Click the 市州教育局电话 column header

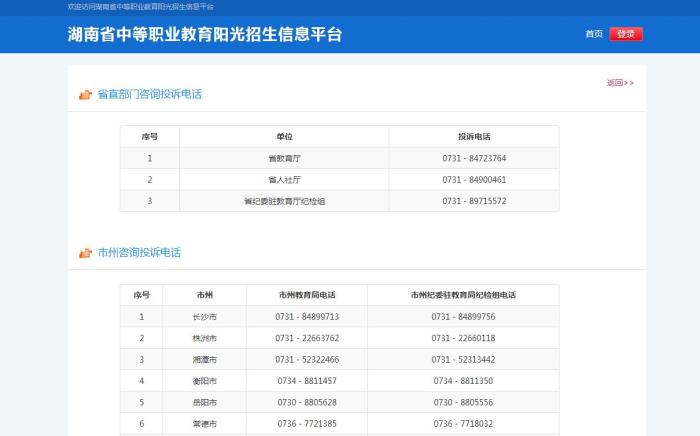(x=307, y=295)
